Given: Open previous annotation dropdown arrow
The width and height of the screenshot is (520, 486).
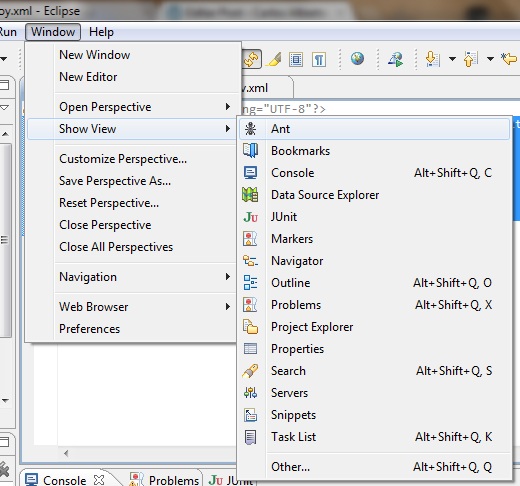Looking at the screenshot, I should [x=490, y=59].
